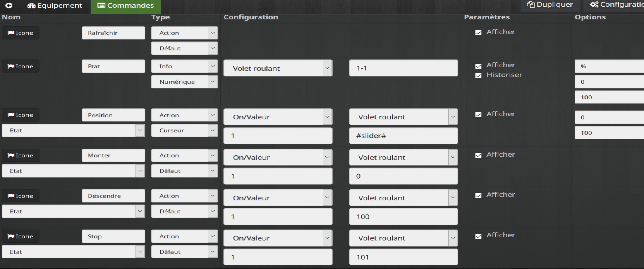Open Volet roulant dropdown in Descendre row
The height and width of the screenshot is (269, 644).
(403, 198)
